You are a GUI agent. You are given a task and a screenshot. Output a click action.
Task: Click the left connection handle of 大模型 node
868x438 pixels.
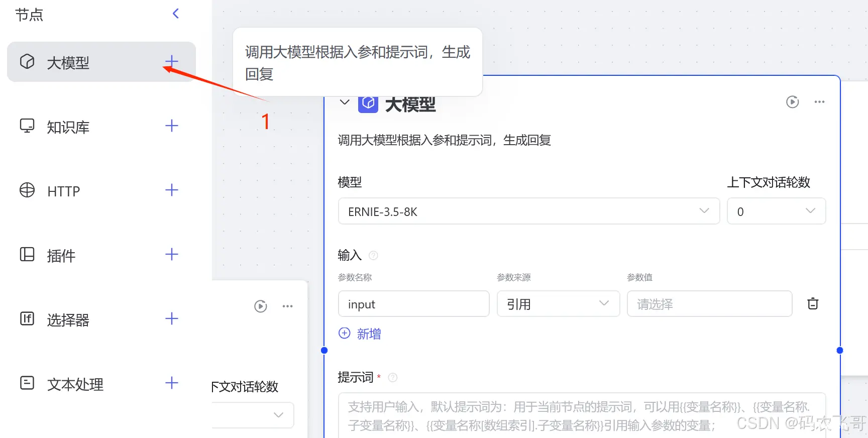click(x=324, y=350)
